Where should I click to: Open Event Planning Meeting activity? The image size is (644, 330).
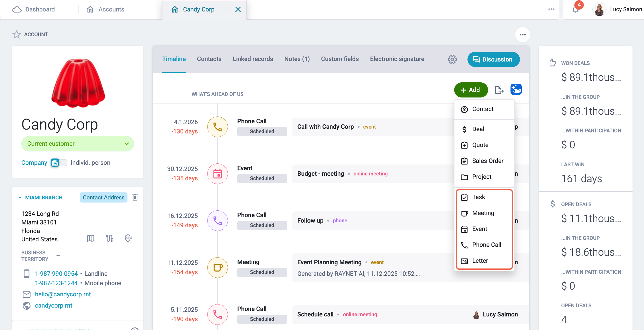click(x=329, y=262)
